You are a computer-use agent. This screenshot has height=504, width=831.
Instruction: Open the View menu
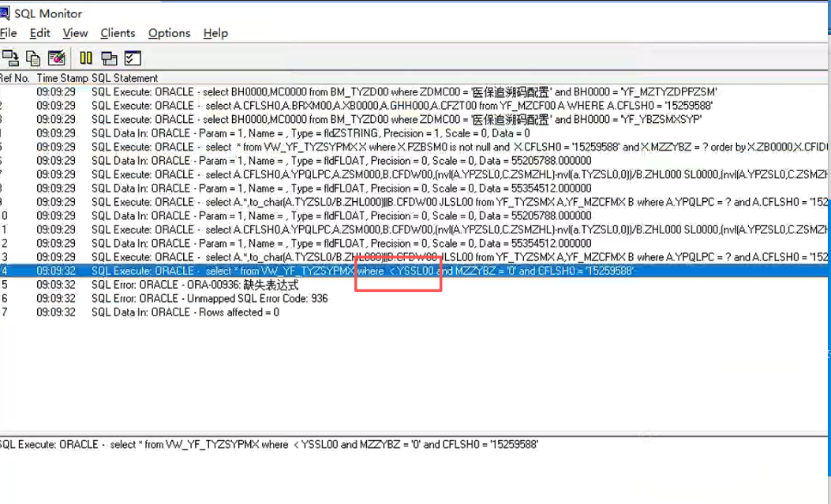(x=75, y=33)
